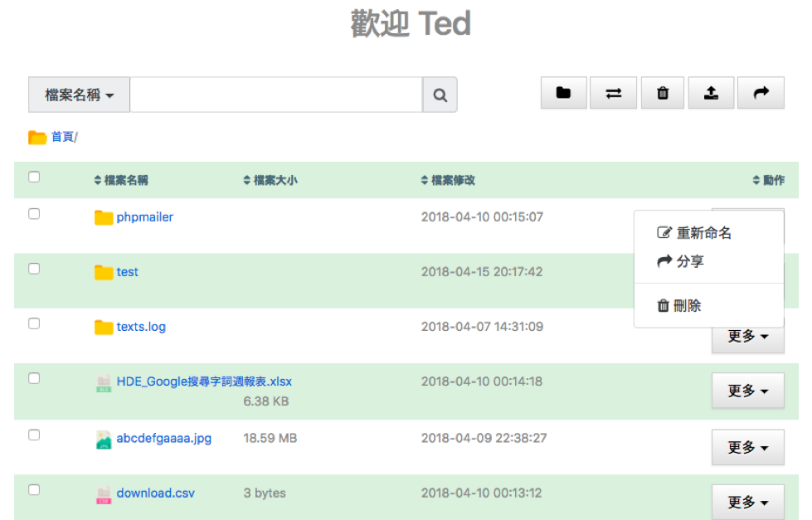The image size is (812, 520).
Task: Click the magnifier search button
Action: pos(440,95)
